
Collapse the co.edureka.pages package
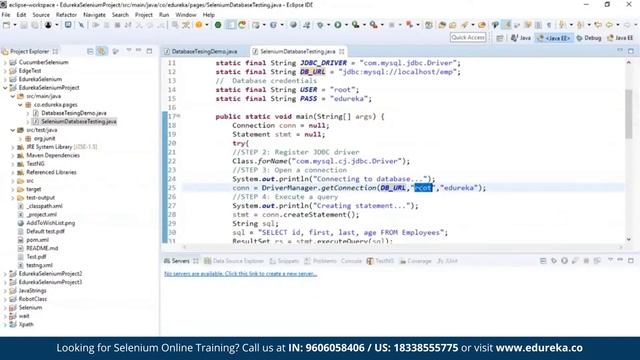click(x=20, y=105)
